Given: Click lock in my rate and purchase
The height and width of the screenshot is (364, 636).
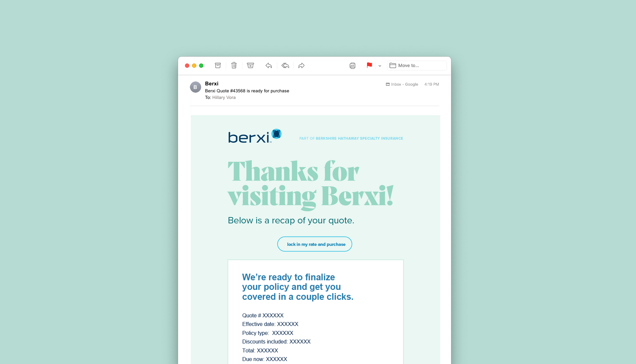Looking at the screenshot, I should pos(315,244).
